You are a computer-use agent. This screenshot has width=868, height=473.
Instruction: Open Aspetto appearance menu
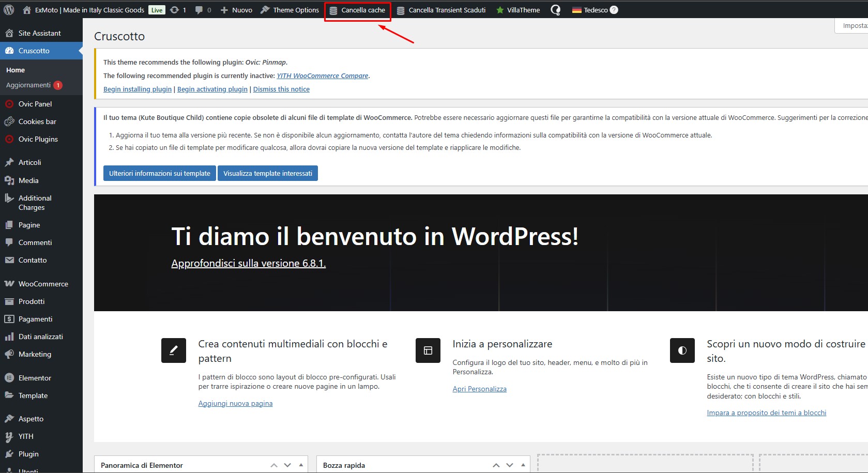point(41,419)
